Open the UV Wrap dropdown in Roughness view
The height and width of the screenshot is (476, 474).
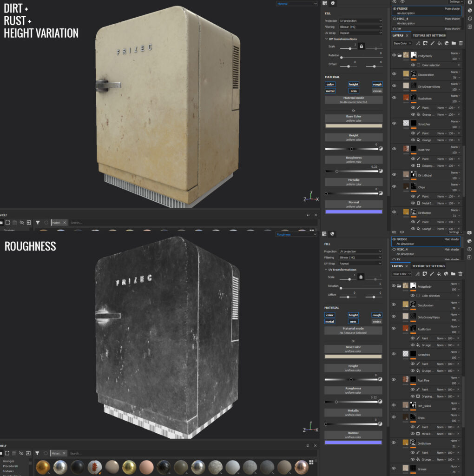tap(360, 264)
